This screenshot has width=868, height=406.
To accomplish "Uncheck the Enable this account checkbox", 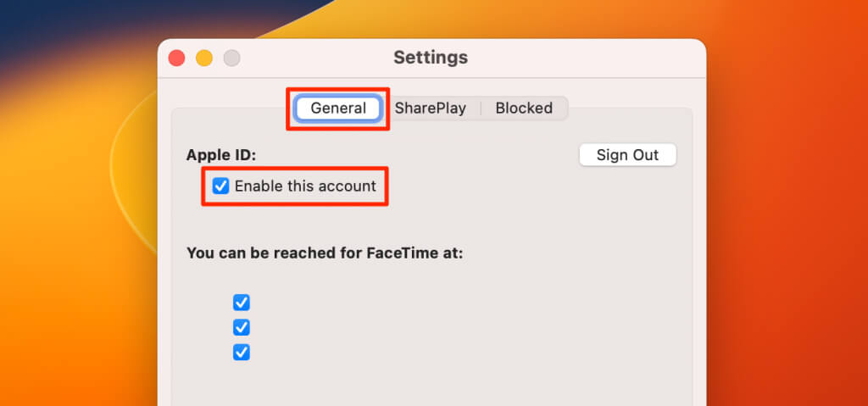I will [x=221, y=186].
